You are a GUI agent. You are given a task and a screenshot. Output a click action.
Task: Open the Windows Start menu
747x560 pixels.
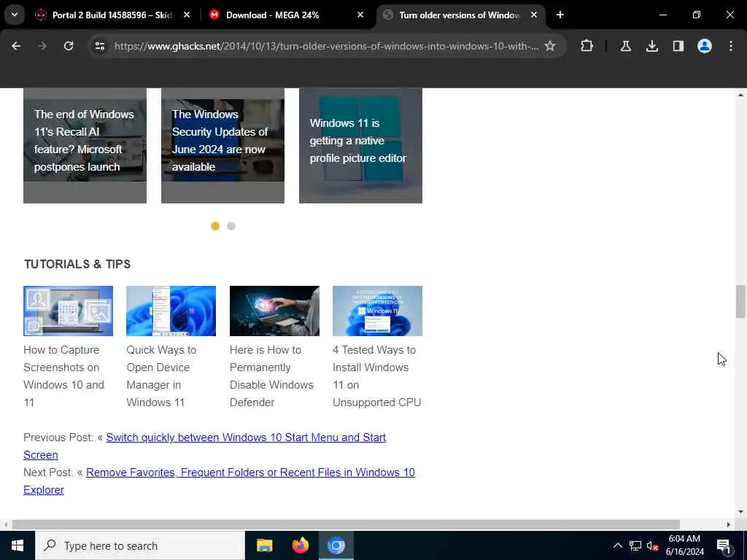[x=18, y=545]
